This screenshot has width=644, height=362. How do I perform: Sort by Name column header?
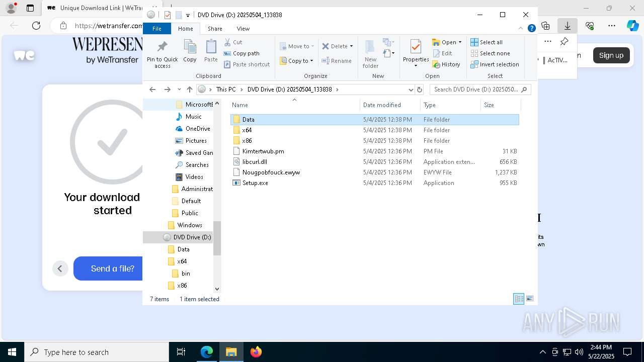pos(295,105)
